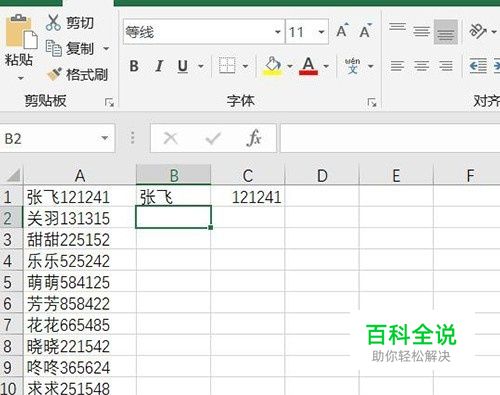
Task: Select cell with 晓晓221542
Action: [x=80, y=346]
